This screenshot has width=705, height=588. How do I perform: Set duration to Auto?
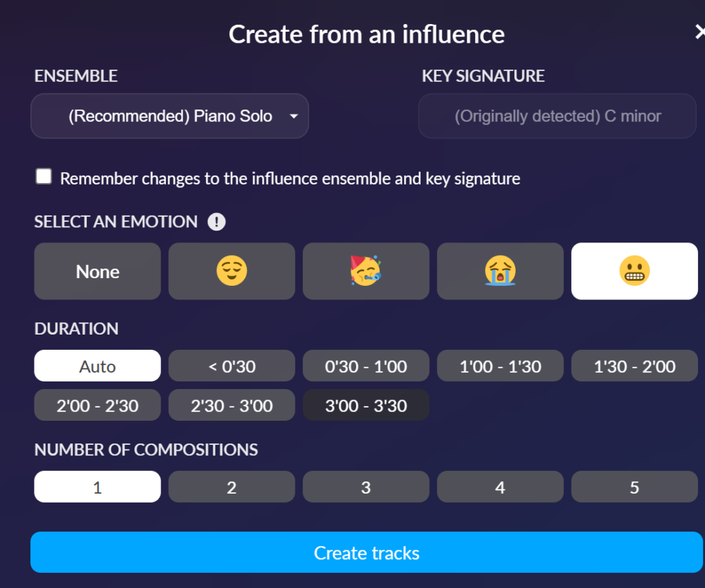point(97,366)
